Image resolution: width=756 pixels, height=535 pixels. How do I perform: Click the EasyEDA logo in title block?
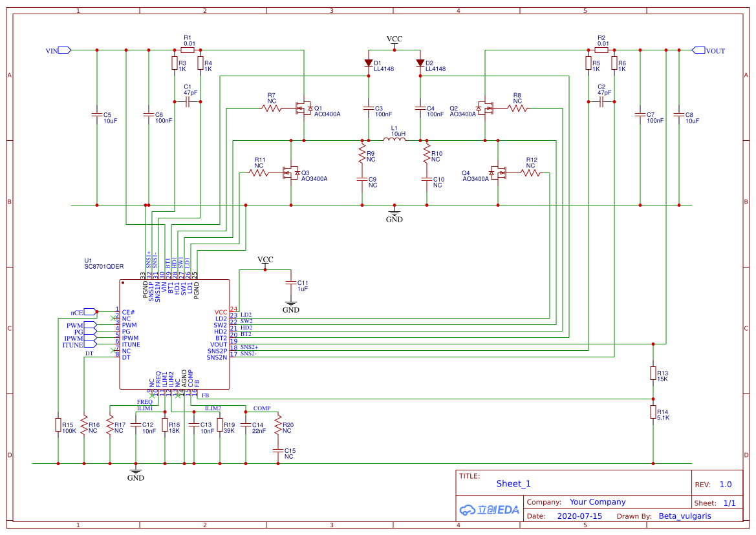pyautogui.click(x=488, y=510)
